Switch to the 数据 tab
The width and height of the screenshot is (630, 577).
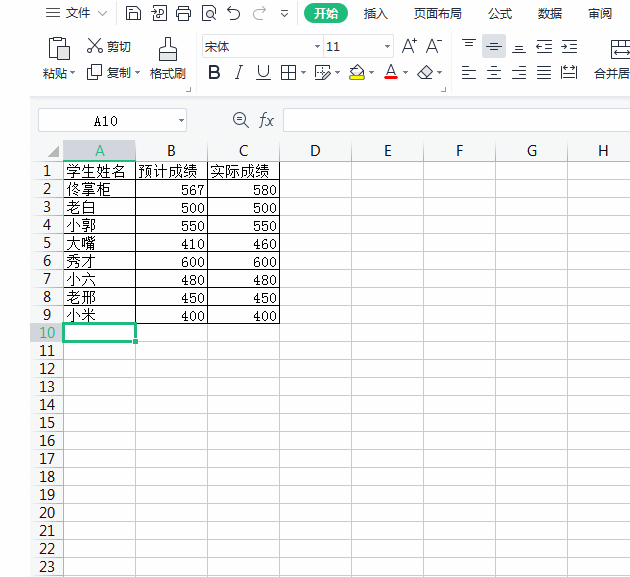[x=550, y=14]
